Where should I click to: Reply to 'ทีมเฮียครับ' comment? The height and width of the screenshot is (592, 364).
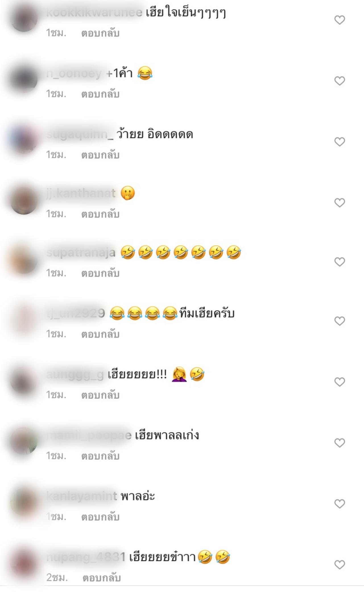(x=100, y=334)
